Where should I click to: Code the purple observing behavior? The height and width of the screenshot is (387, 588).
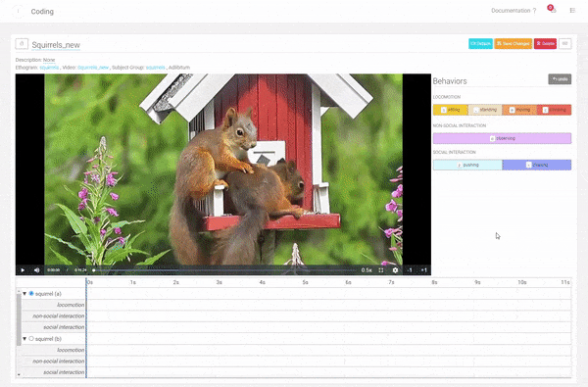(x=502, y=138)
